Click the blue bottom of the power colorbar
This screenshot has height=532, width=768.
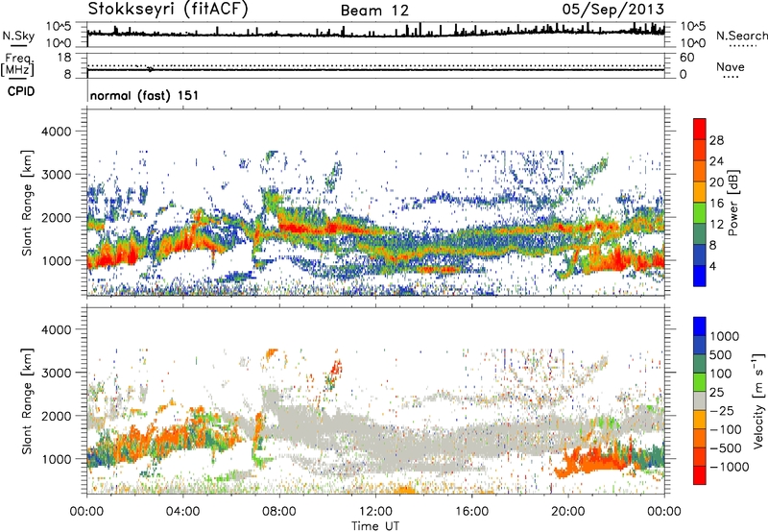(x=700, y=276)
